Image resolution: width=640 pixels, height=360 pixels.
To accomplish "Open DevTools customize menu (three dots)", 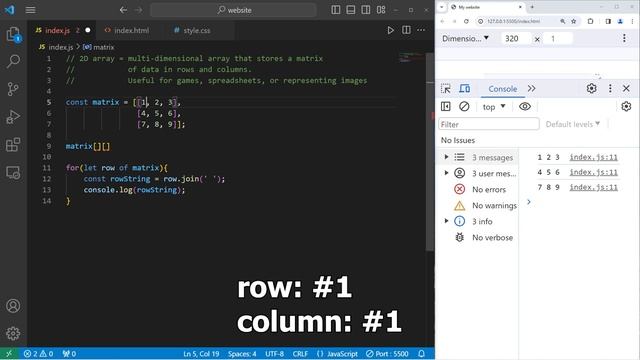I will click(x=610, y=89).
